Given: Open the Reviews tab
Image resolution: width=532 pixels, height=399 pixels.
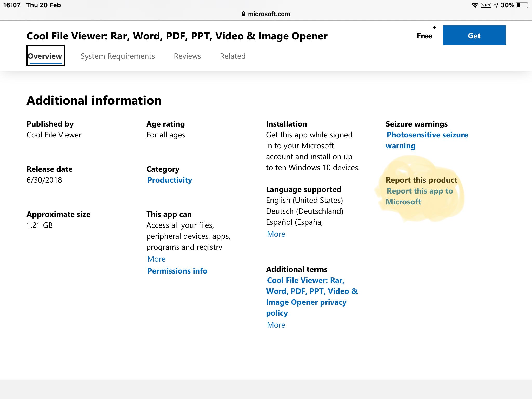Looking at the screenshot, I should [187, 56].
